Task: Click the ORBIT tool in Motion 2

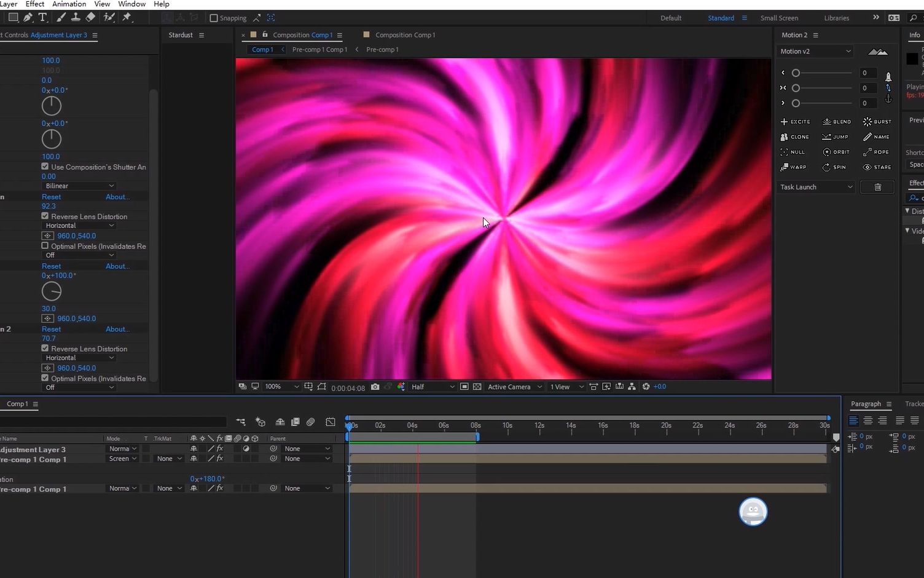Action: click(836, 152)
